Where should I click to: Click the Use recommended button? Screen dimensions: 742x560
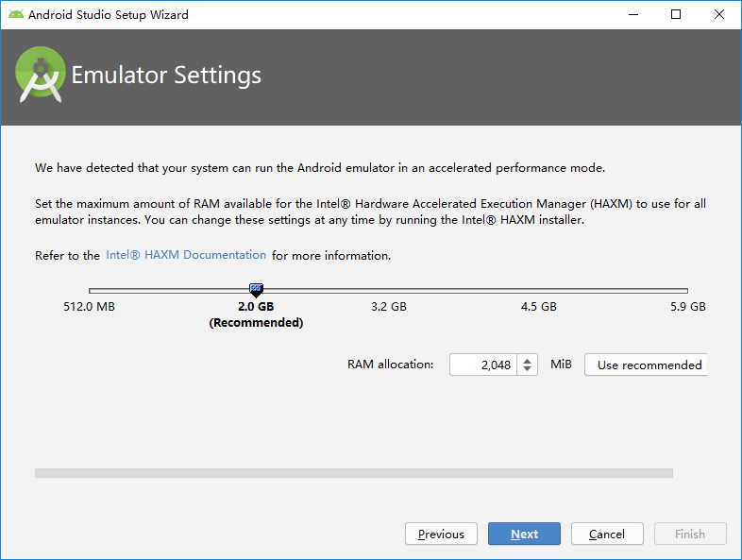pyautogui.click(x=646, y=365)
